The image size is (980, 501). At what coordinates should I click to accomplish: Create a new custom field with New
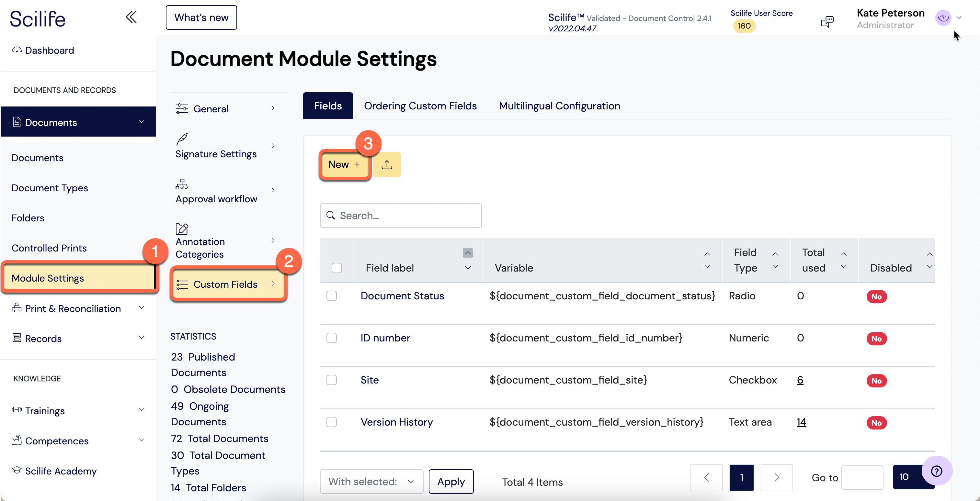[344, 165]
